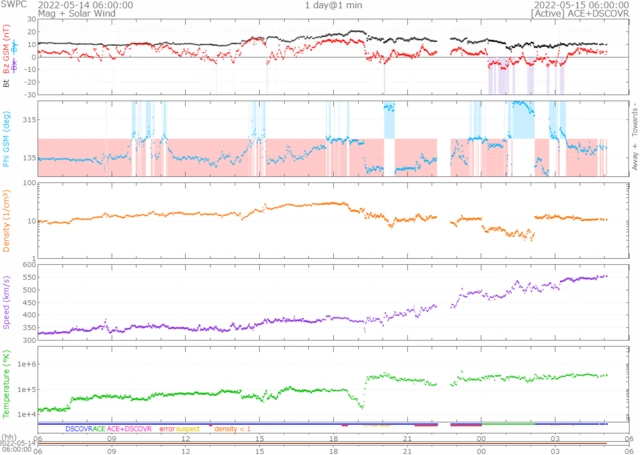Click inside the Temperature plot panel
The height and width of the screenshot is (455, 640).
coord(333,384)
